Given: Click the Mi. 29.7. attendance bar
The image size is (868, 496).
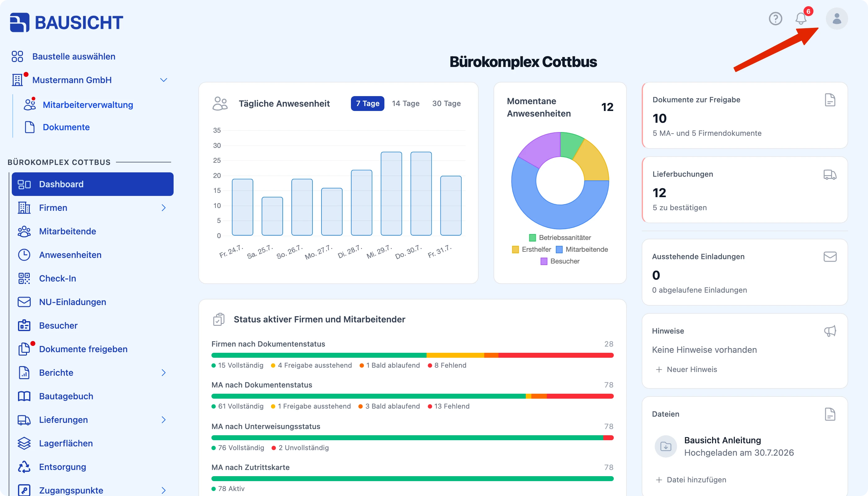Looking at the screenshot, I should 391,193.
